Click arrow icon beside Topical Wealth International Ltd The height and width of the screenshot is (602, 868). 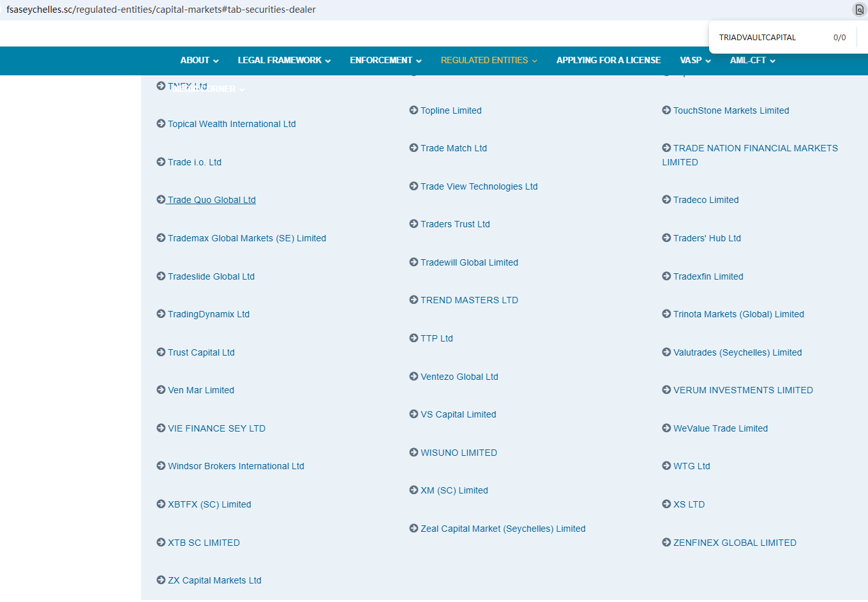pos(161,124)
